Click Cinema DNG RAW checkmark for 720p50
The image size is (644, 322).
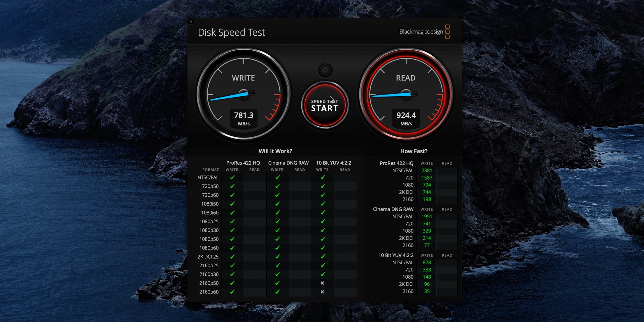[277, 186]
